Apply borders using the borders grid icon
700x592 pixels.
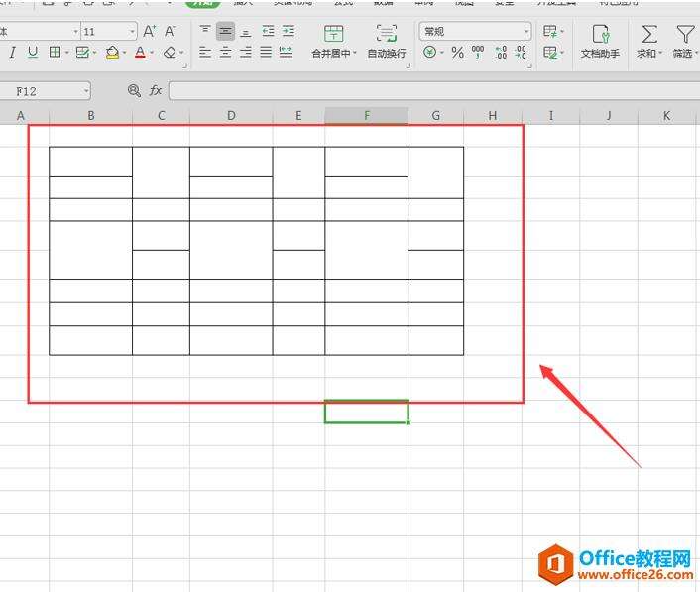[55, 52]
